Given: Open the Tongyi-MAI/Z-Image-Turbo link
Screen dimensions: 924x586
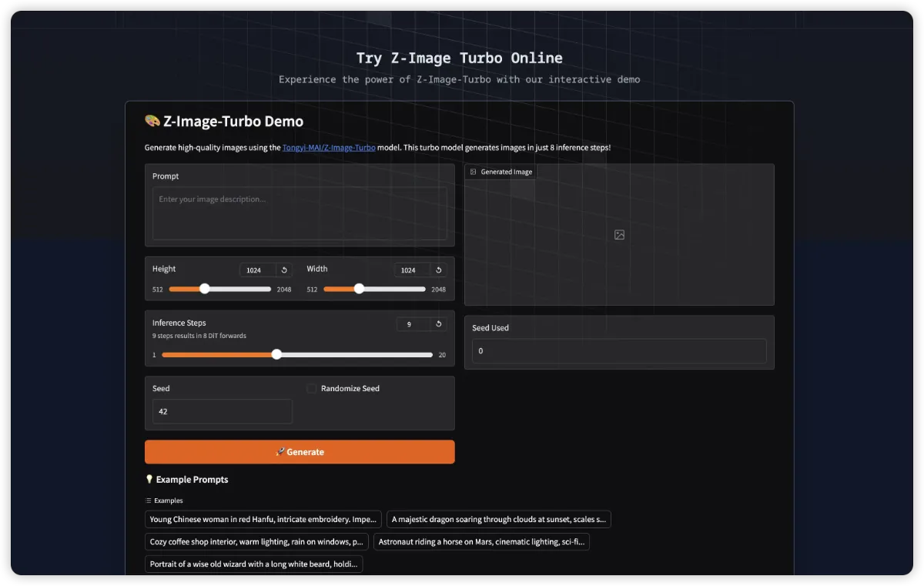Looking at the screenshot, I should coord(329,148).
